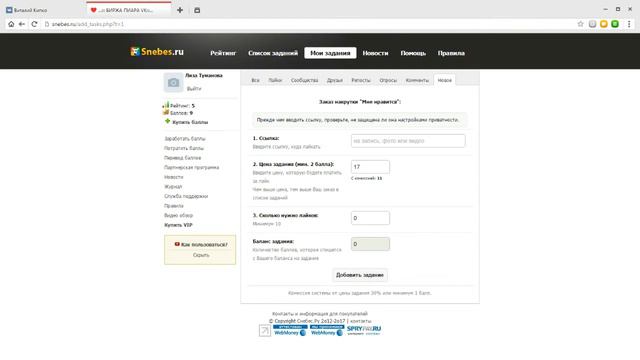The height and width of the screenshot is (360, 640).
Task: Click the контакты link in footer
Action: tap(361, 321)
